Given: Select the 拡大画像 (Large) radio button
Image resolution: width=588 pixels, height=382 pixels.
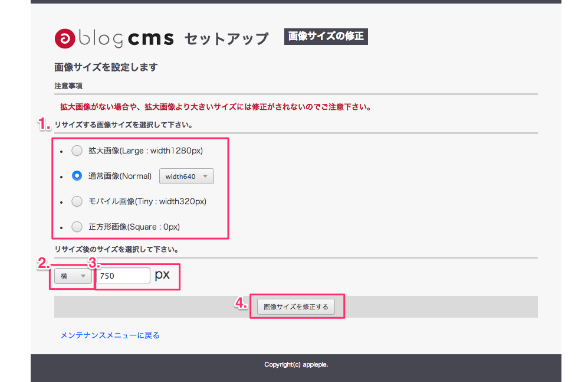Looking at the screenshot, I should coord(77,151).
